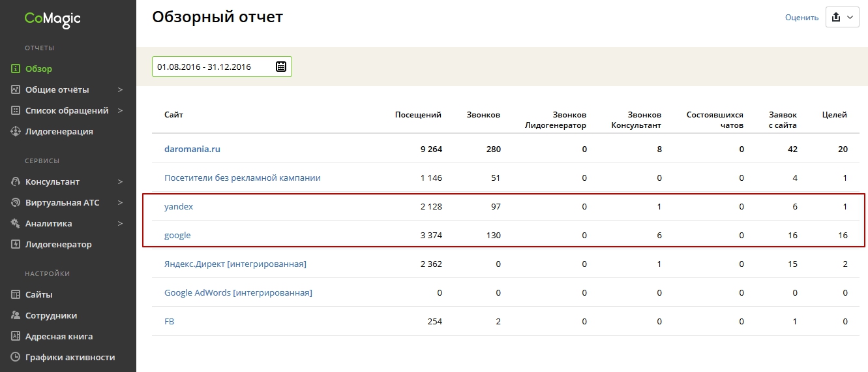Expand the Список обращений submenu arrow
Image resolution: width=868 pixels, height=372 pixels.
pyautogui.click(x=120, y=110)
